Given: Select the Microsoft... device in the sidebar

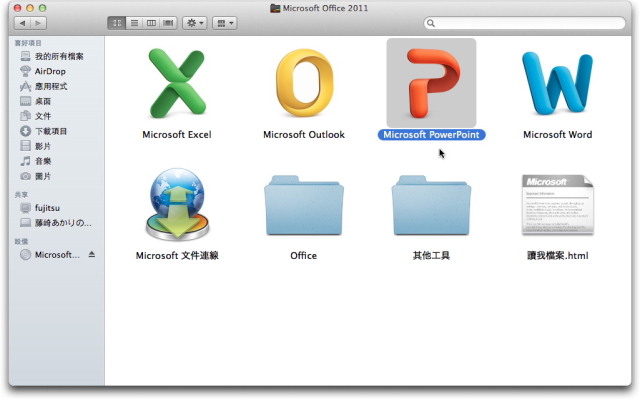Looking at the screenshot, I should pos(56,255).
